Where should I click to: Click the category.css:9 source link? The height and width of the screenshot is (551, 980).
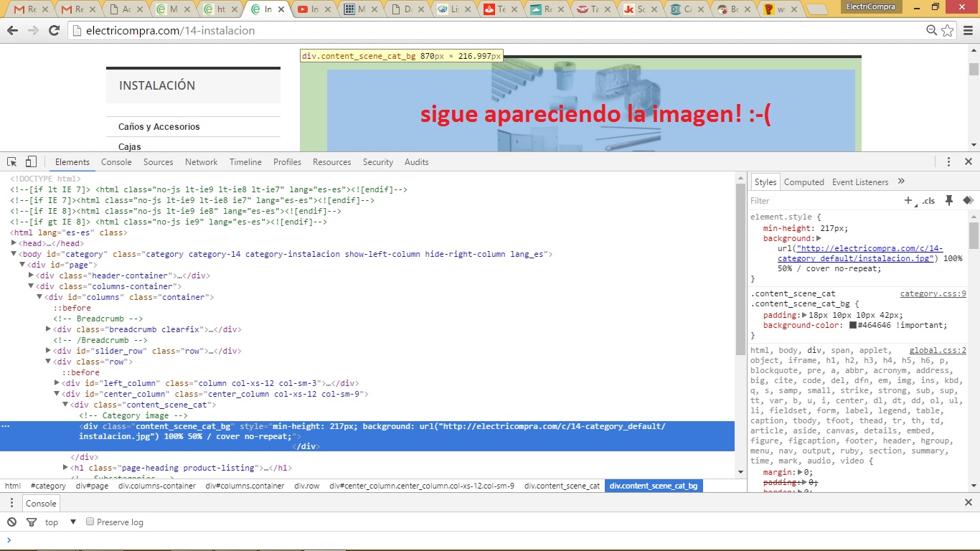pos(933,293)
